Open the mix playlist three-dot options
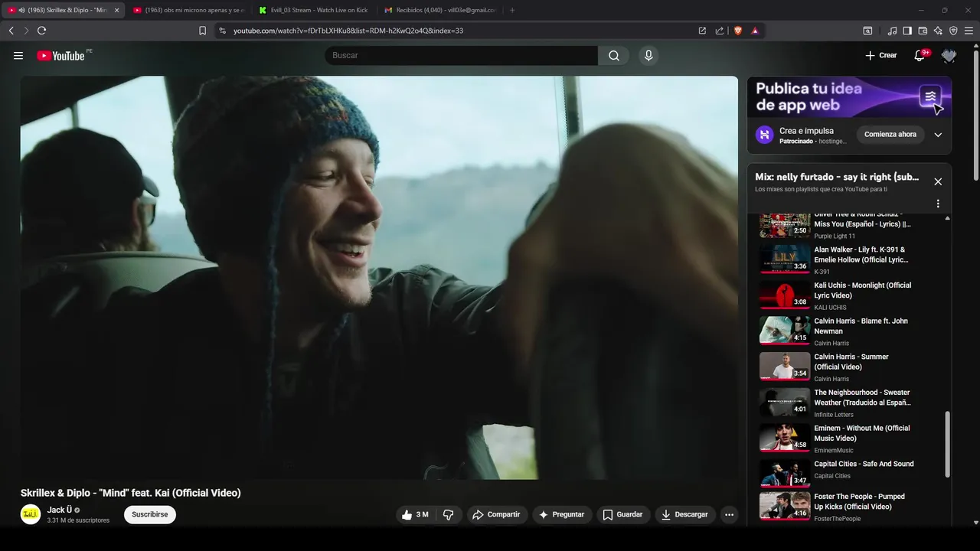 pyautogui.click(x=938, y=204)
